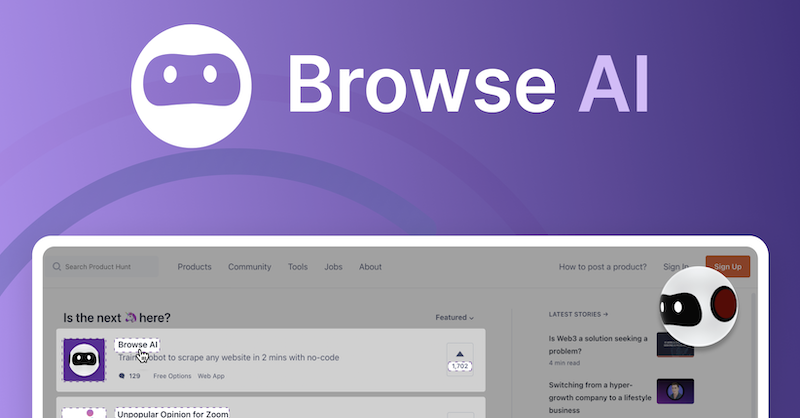This screenshot has width=800, height=418.
Task: Open the Products menu
Action: (194, 266)
